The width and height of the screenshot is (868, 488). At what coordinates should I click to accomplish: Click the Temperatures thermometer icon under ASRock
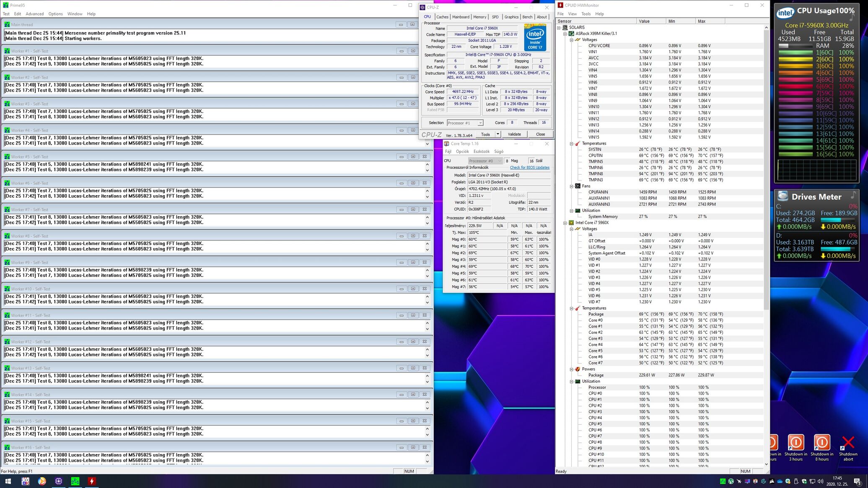(578, 143)
